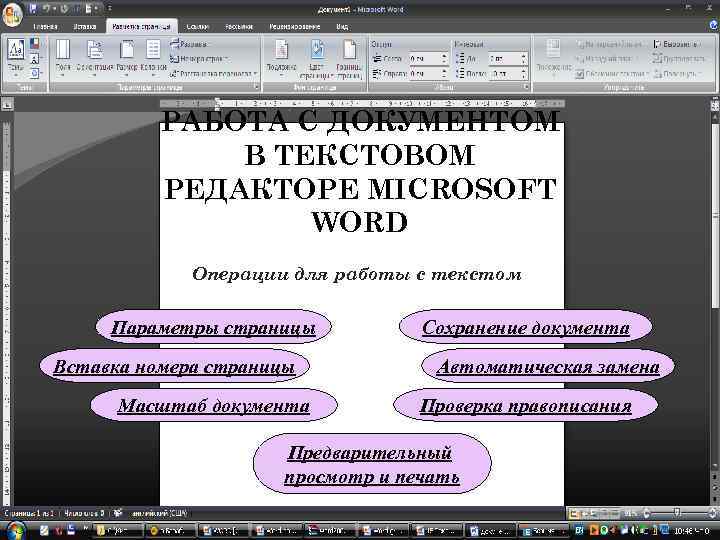
Task: Open the Themes (Темы) gallery
Action: pyautogui.click(x=16, y=57)
